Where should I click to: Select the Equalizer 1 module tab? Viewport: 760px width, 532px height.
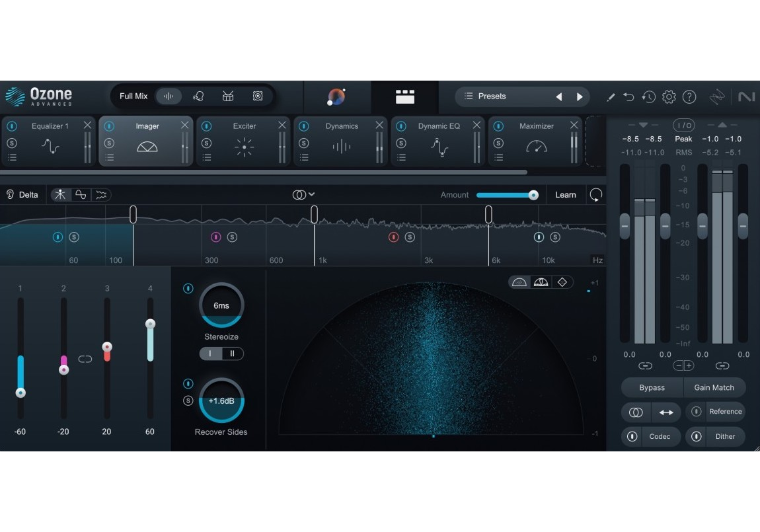[x=48, y=141]
